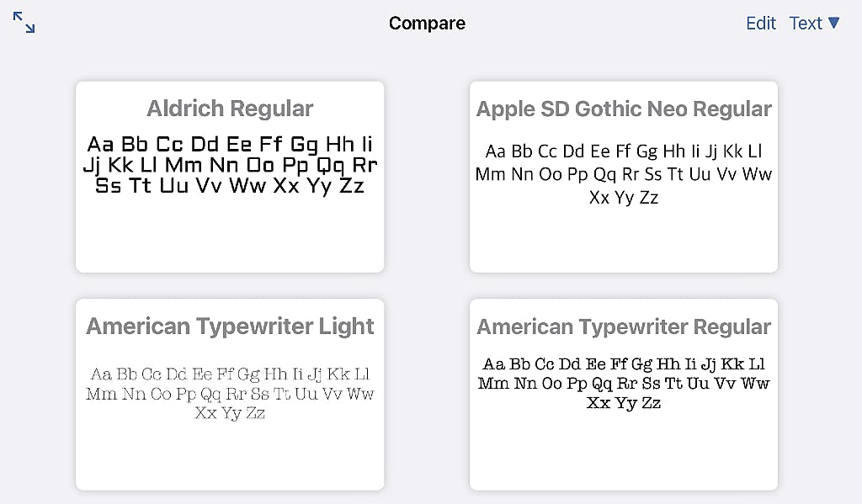This screenshot has height=504, width=862.
Task: Click the Apple SD Gothic Neo Regular heading
Action: tap(624, 109)
